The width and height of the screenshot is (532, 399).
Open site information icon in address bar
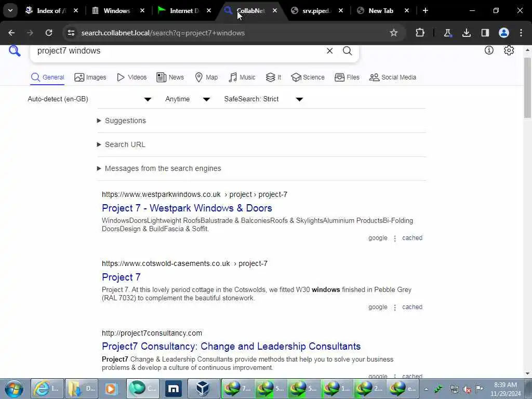click(x=71, y=33)
